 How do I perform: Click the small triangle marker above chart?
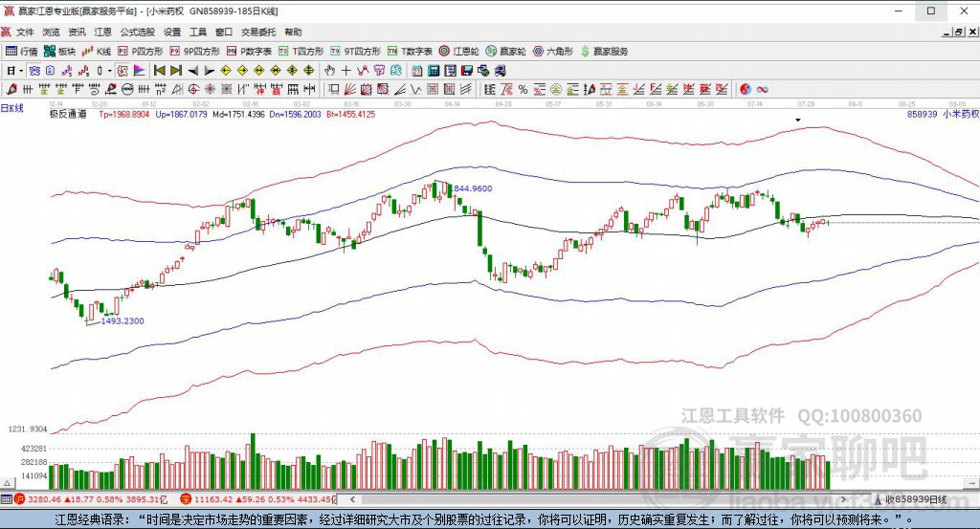(798, 120)
